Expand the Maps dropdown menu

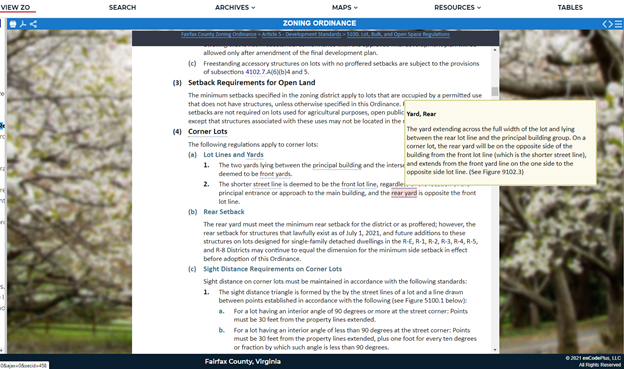pyautogui.click(x=345, y=8)
